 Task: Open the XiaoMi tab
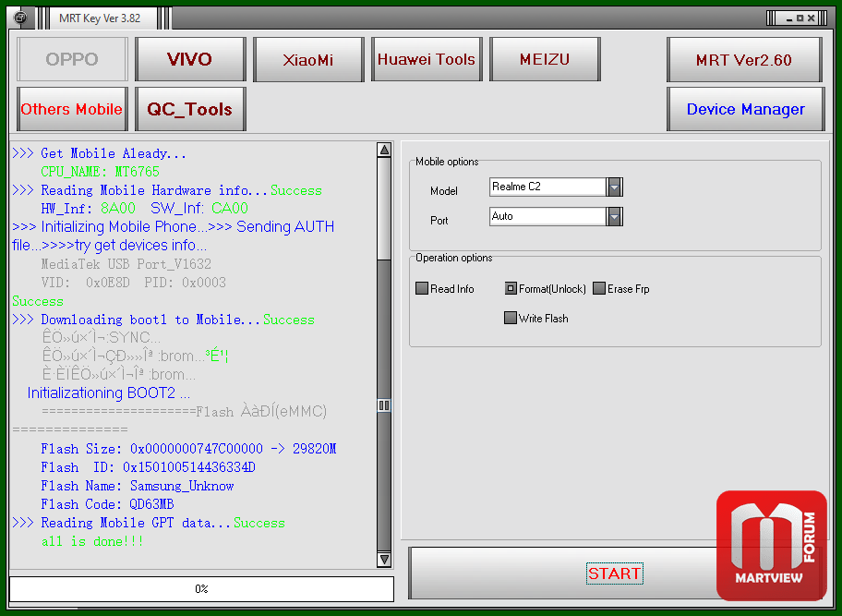(x=308, y=59)
